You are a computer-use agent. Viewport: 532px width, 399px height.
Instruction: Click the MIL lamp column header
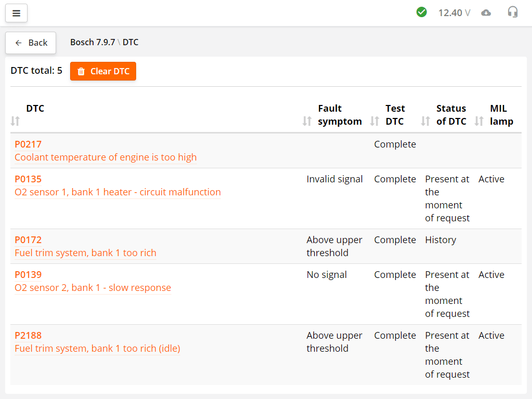pos(501,115)
